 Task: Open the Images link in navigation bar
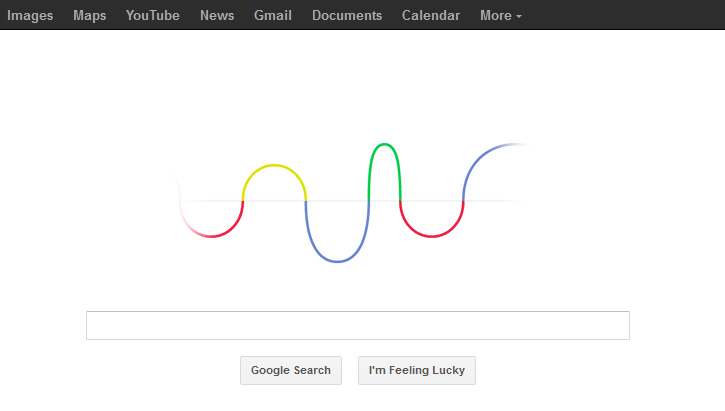pyautogui.click(x=30, y=15)
